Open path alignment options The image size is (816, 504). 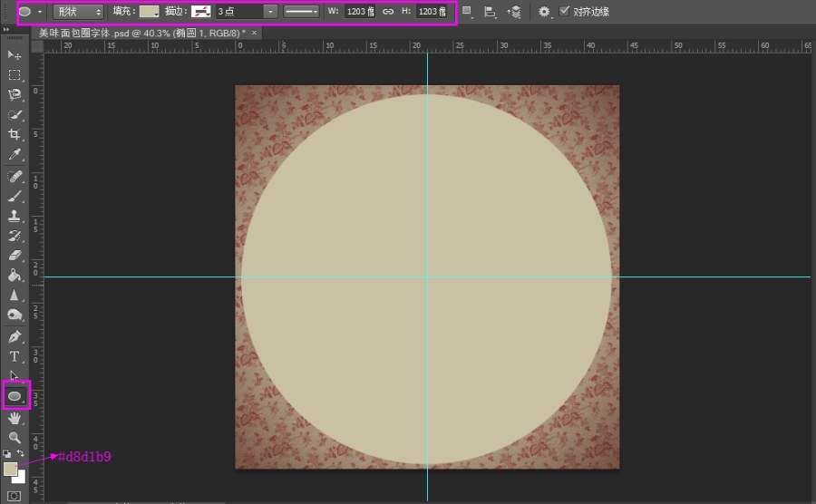pyautogui.click(x=490, y=12)
